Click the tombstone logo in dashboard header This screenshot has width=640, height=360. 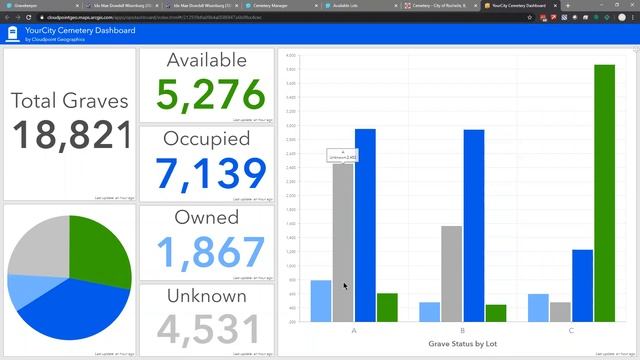pyautogui.click(x=12, y=34)
